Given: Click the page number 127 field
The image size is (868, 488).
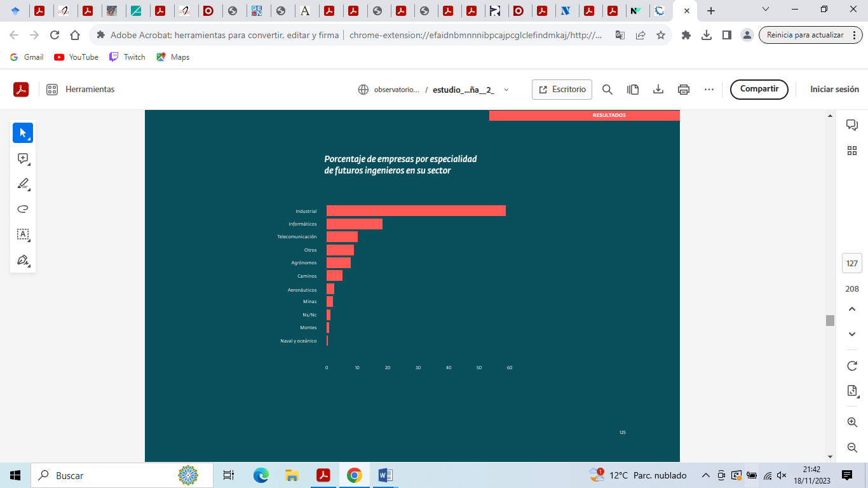Looking at the screenshot, I should (852, 263).
